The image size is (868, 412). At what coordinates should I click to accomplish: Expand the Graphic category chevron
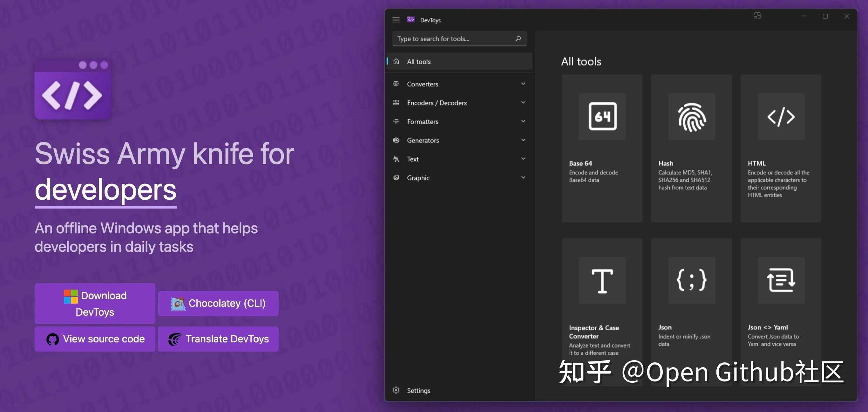pos(523,178)
